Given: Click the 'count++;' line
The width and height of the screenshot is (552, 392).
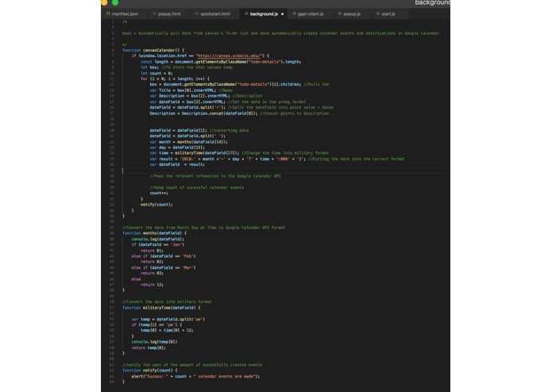Looking at the screenshot, I should click(159, 193).
